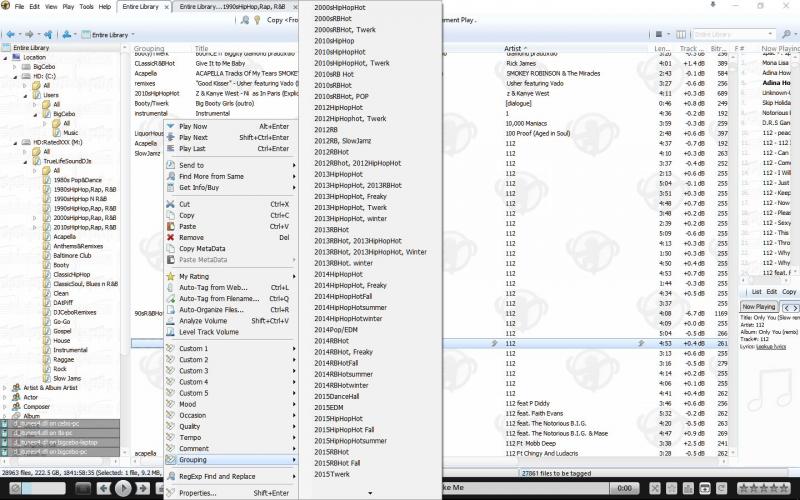This screenshot has width=800, height=500.
Task: Click the repeat icon in player bar
Action: click(721, 488)
